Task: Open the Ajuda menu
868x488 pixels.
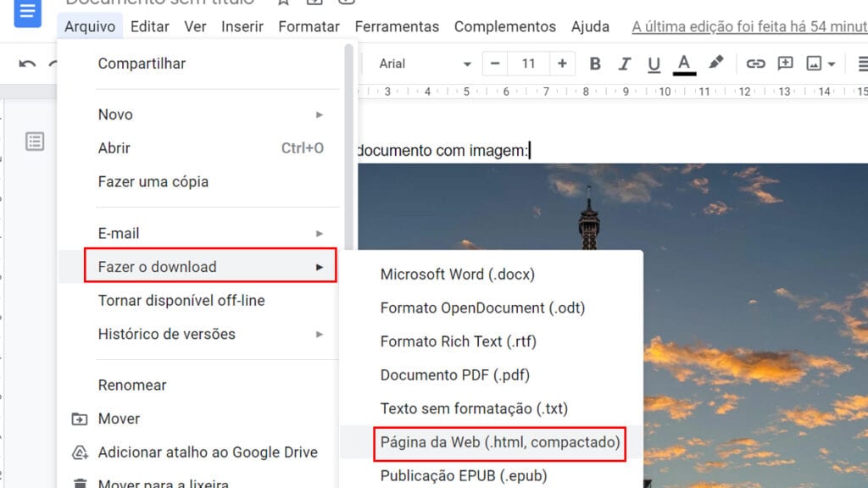Action: tap(590, 26)
